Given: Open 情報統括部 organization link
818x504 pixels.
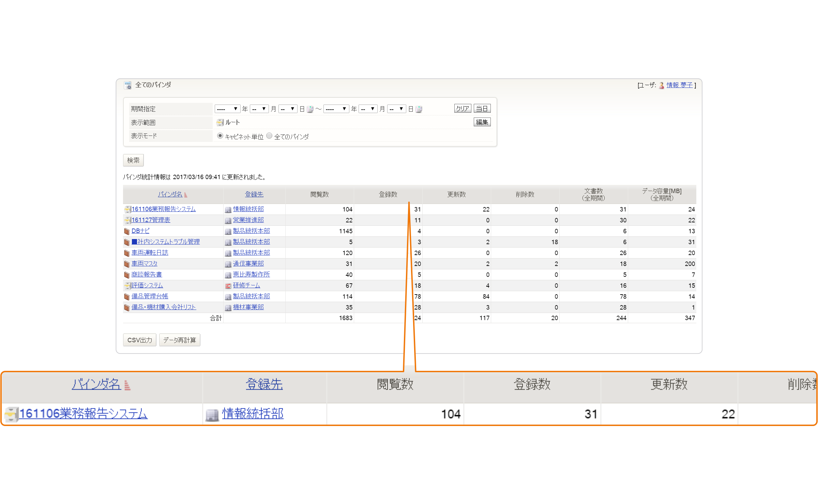Looking at the screenshot, I should click(248, 209).
